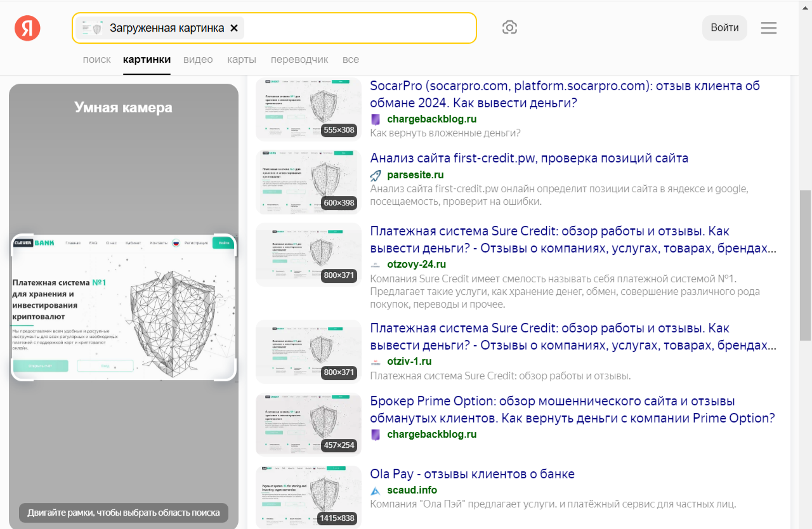812x529 pixels.
Task: Click the uploaded picture thumbnail in search chip
Action: coord(93,28)
